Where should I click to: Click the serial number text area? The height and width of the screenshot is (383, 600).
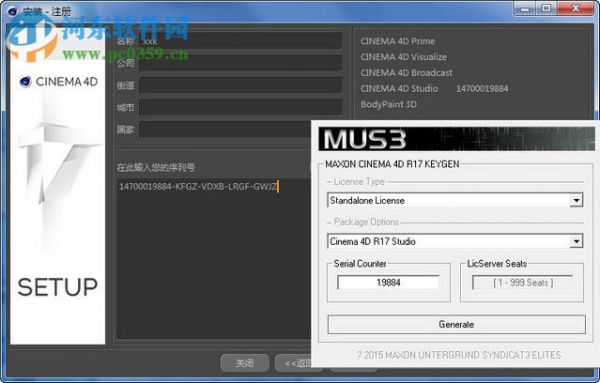(214, 259)
